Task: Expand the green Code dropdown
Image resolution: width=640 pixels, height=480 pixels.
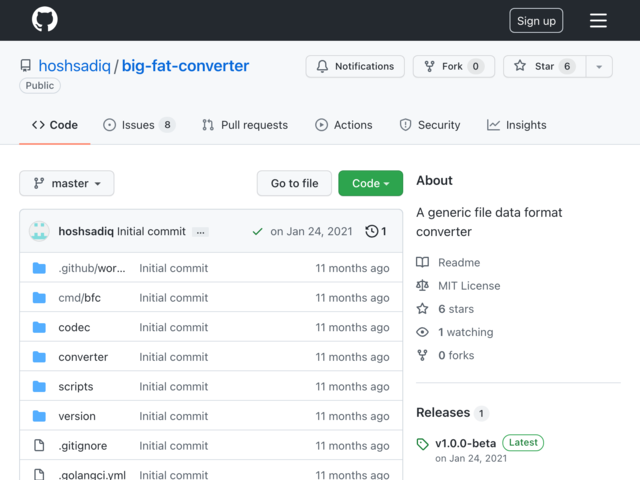Action: tap(371, 183)
